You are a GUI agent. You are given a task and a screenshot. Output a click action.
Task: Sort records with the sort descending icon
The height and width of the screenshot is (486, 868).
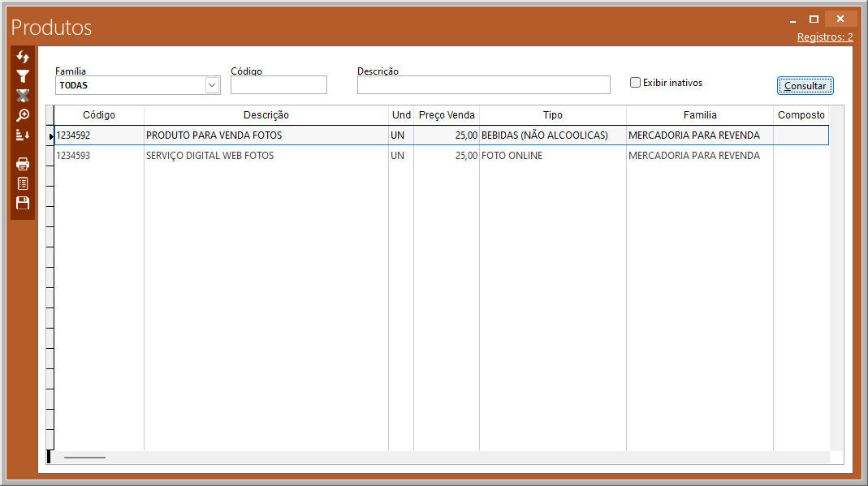(23, 135)
